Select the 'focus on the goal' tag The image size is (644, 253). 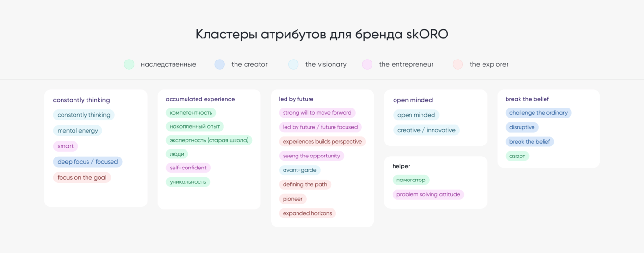[x=82, y=177]
